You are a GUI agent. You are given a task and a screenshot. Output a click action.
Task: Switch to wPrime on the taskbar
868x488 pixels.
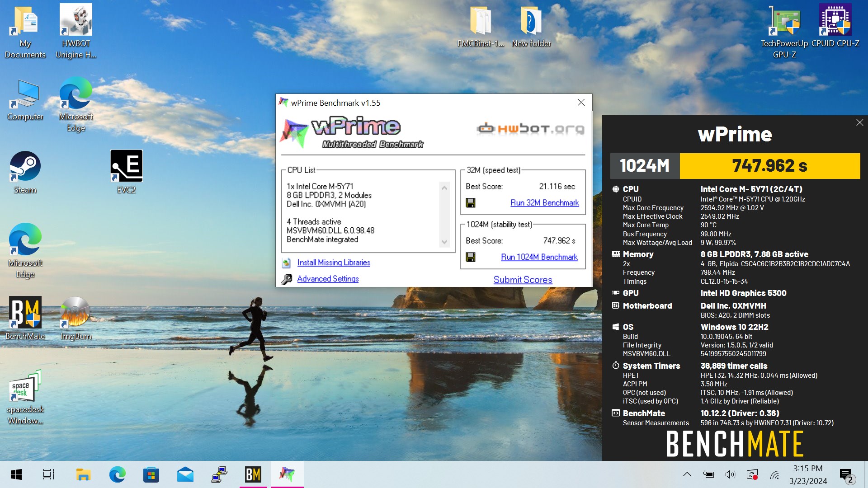pyautogui.click(x=287, y=474)
